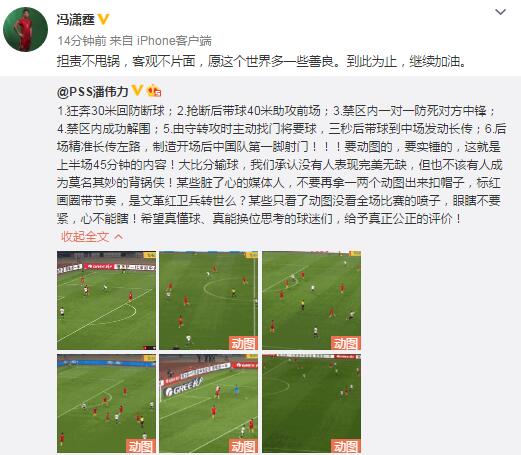
Task: Click the 动图 tag on bottom-right thumbnail
Action: [x=346, y=446]
